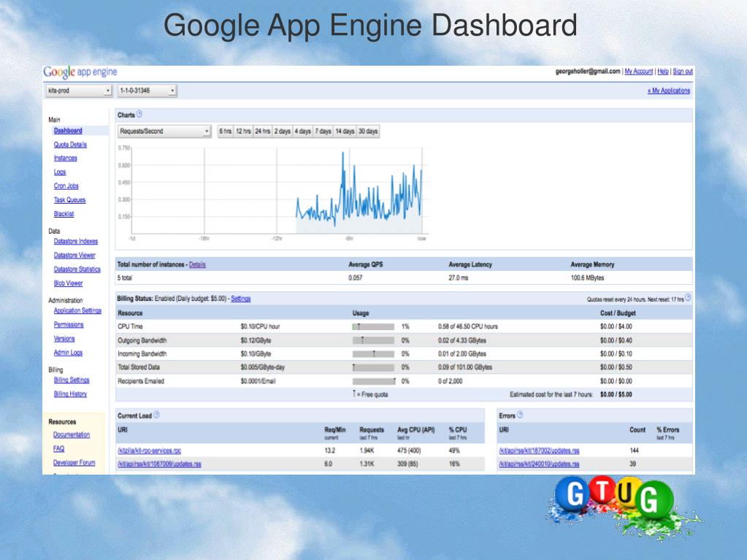Image resolution: width=747 pixels, height=560 pixels.
Task: Select the 4 days chart range
Action: click(302, 131)
